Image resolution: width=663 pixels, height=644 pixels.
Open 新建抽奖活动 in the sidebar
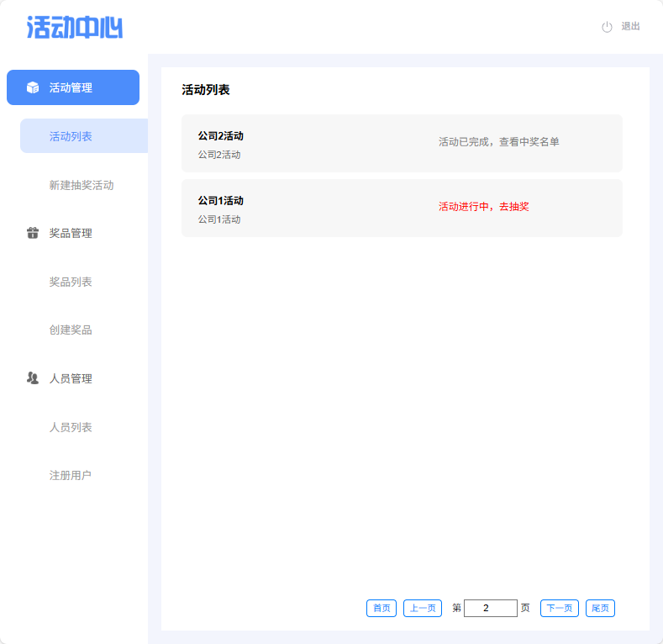pyautogui.click(x=82, y=185)
